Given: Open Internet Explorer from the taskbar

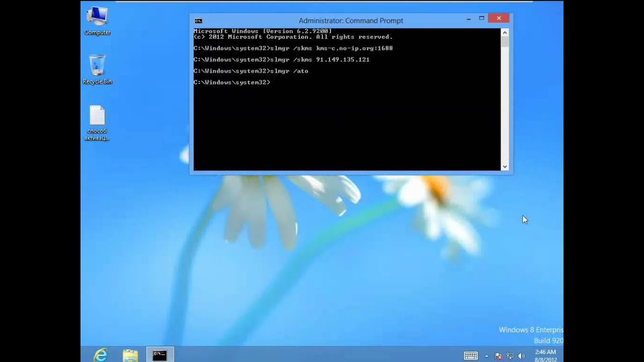Looking at the screenshot, I should coord(101,355).
